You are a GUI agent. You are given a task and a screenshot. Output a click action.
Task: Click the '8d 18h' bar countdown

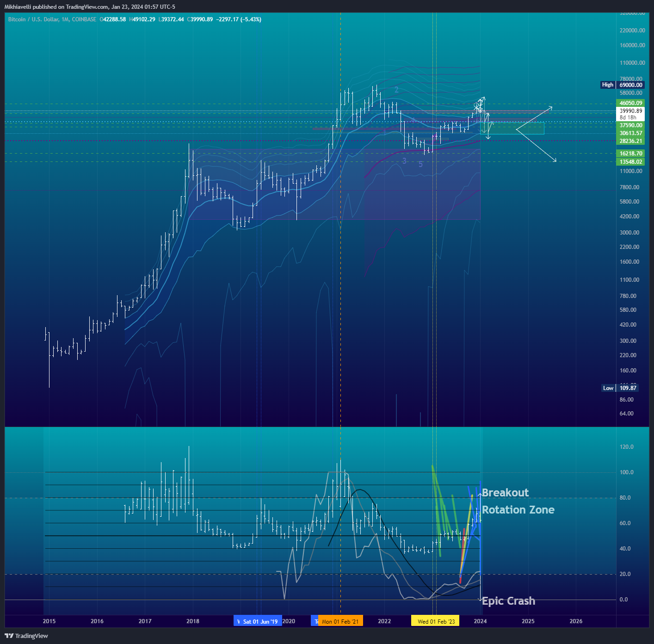[628, 118]
